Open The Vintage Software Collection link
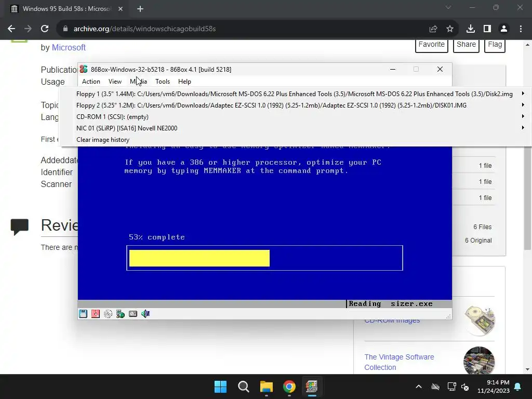 (x=399, y=362)
